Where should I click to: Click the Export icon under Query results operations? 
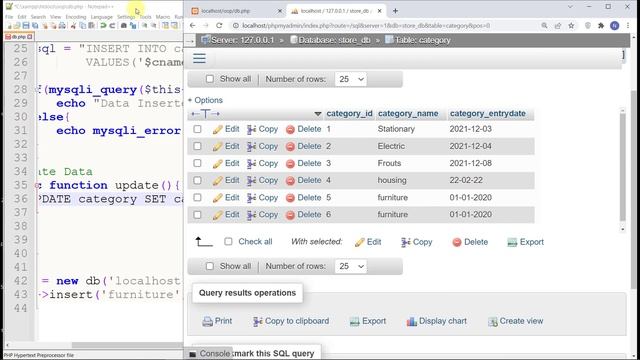point(354,322)
